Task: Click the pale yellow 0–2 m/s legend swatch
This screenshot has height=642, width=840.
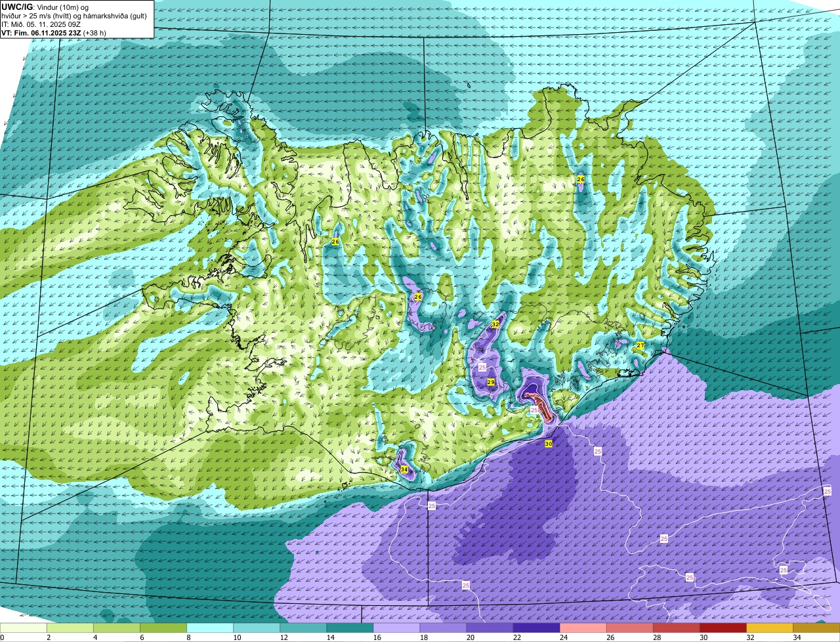Action: click(24, 628)
